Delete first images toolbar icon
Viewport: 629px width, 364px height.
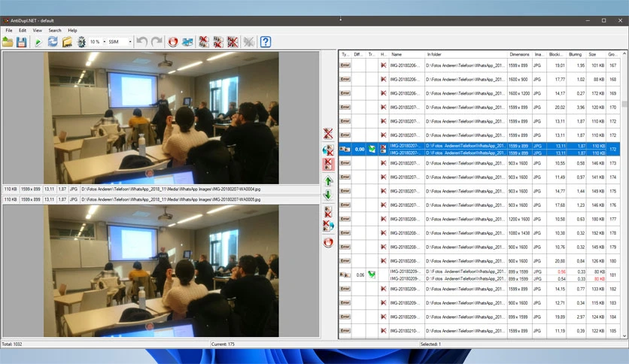pos(204,41)
